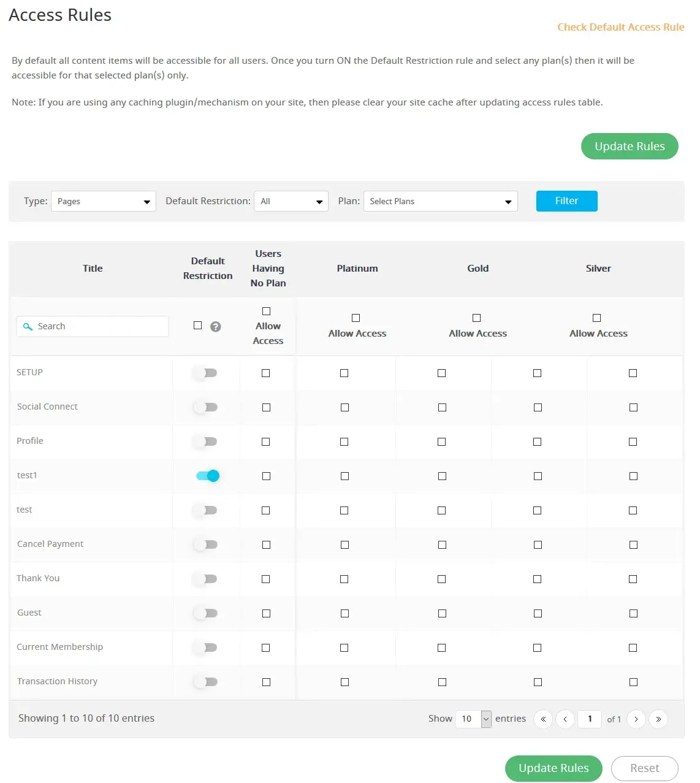The height and width of the screenshot is (783, 700).
Task: Check Allow Access for all Gold
Action: (476, 318)
